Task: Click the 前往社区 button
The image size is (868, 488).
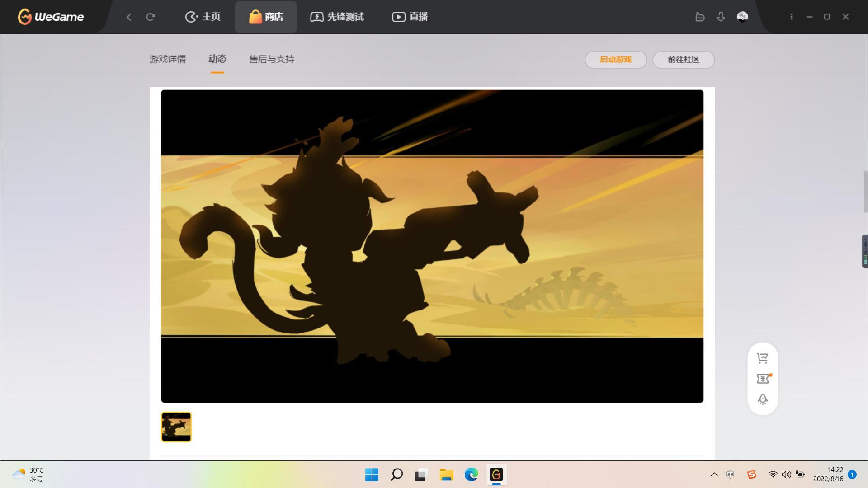Action: click(x=684, y=60)
